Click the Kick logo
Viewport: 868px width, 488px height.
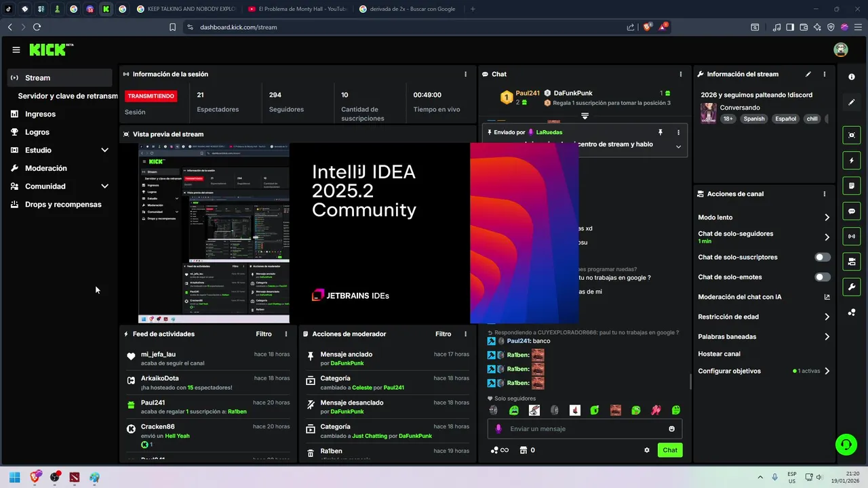point(52,49)
